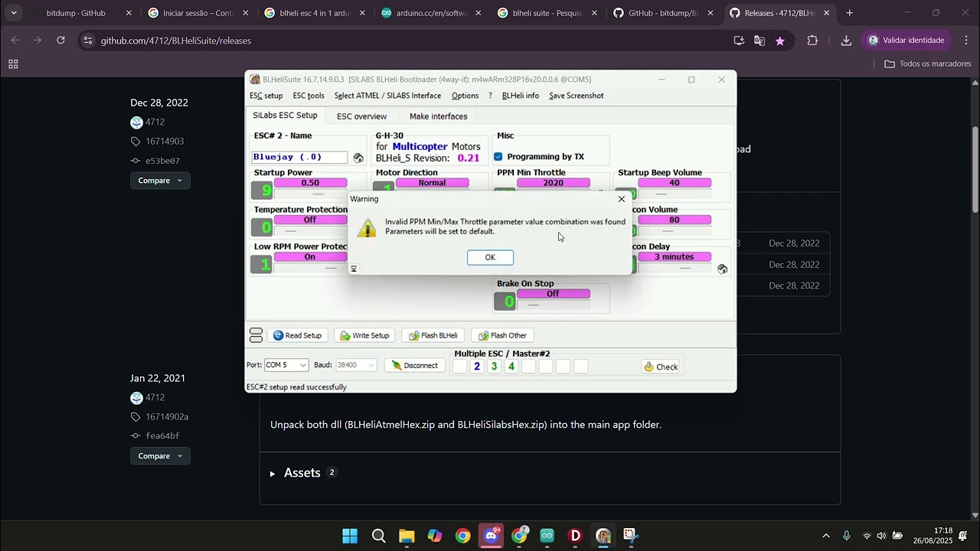Click the Write Setup button
Image resolution: width=980 pixels, height=551 pixels.
click(365, 335)
